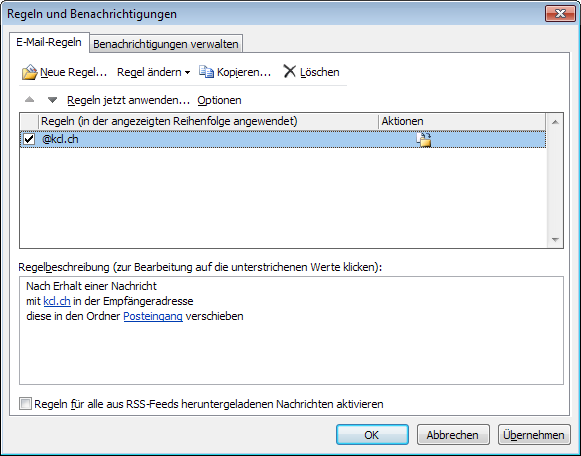The image size is (581, 456).
Task: Click the move-to-folder action icon in the rule row
Action: 424,140
